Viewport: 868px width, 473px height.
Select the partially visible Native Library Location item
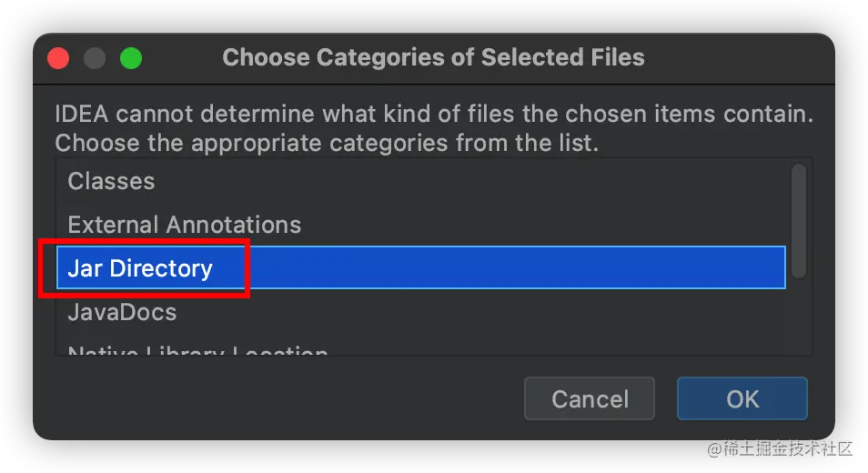(x=197, y=349)
